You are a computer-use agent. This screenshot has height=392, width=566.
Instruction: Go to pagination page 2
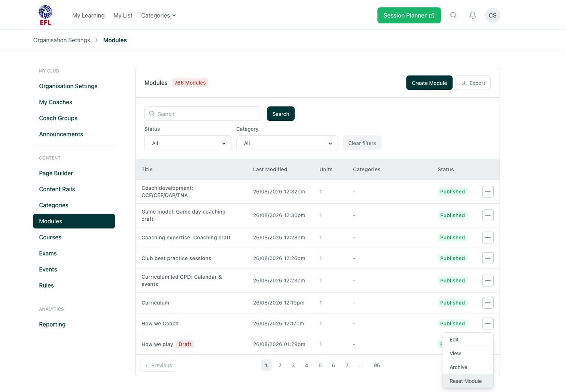tap(280, 365)
